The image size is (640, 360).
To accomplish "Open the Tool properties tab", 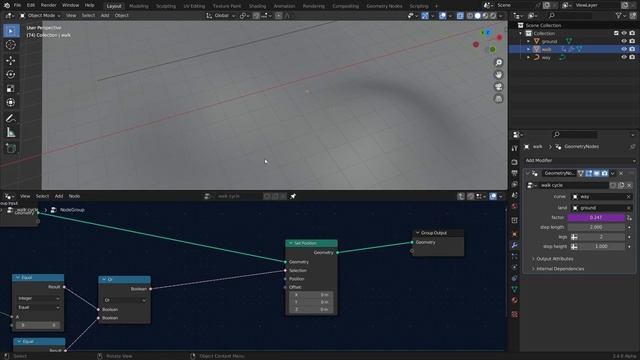I will 515,149.
